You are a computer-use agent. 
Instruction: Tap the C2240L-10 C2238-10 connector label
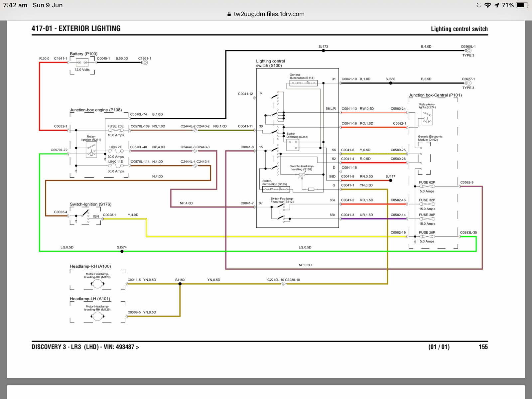click(284, 280)
